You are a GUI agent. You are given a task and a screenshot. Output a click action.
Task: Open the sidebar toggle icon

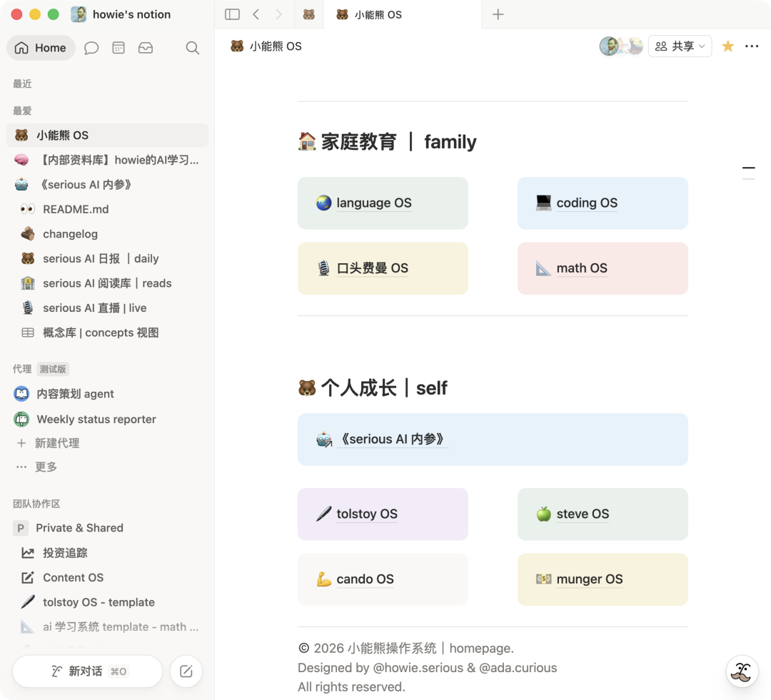pyautogui.click(x=232, y=14)
